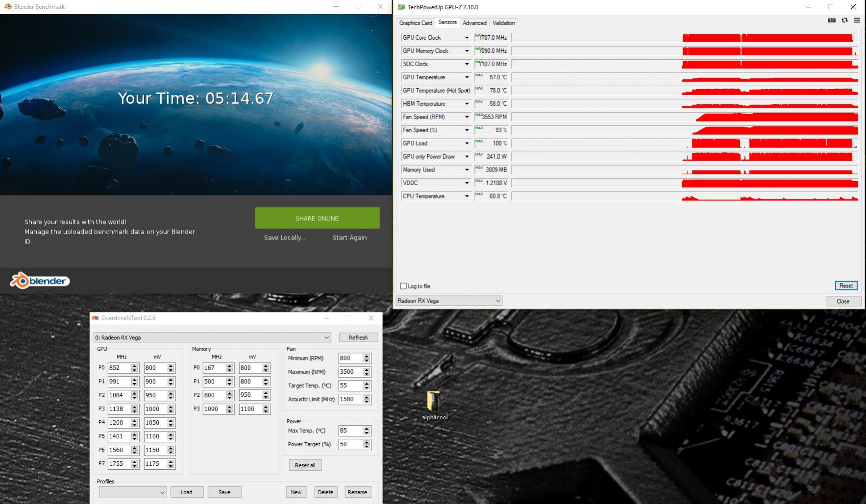Click the Close button in GPU-Z

point(843,301)
